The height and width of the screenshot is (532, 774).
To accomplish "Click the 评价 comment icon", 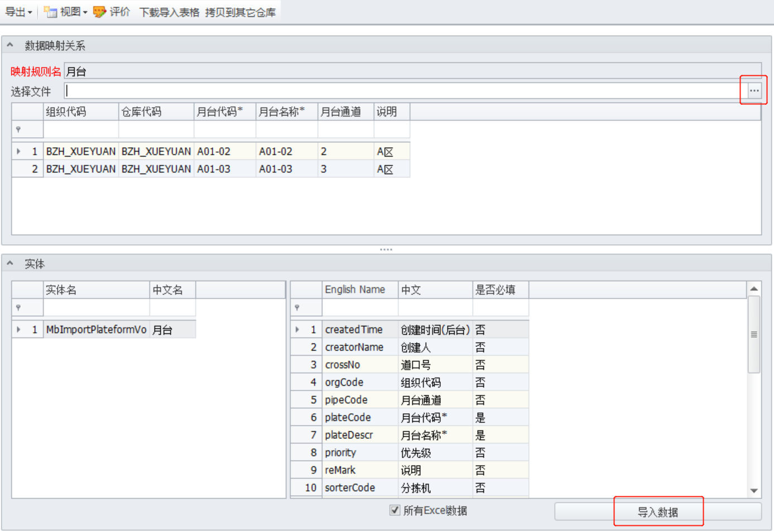I will pyautogui.click(x=99, y=12).
